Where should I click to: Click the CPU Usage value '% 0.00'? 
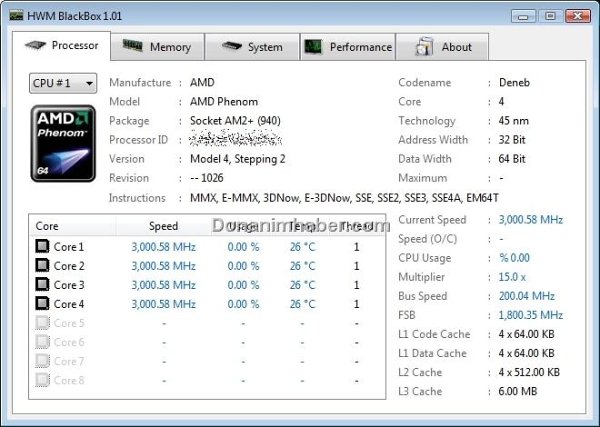point(514,258)
